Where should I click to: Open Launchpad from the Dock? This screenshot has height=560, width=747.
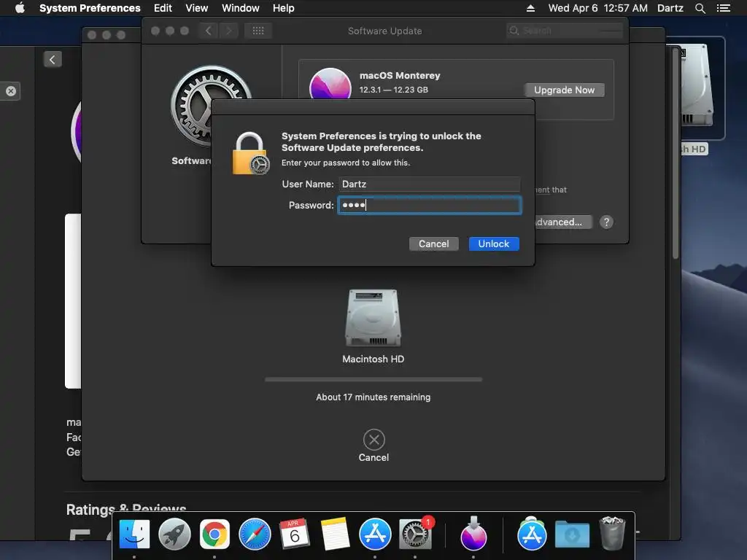(174, 534)
